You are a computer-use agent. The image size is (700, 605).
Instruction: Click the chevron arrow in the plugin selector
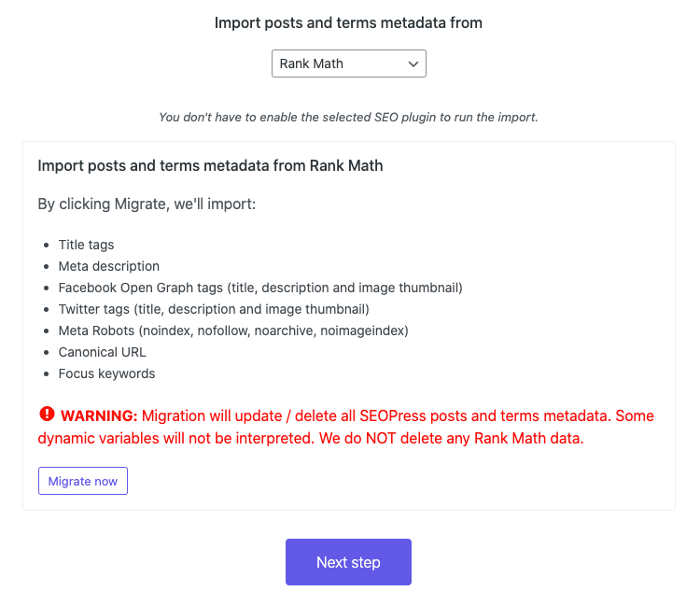pyautogui.click(x=413, y=63)
